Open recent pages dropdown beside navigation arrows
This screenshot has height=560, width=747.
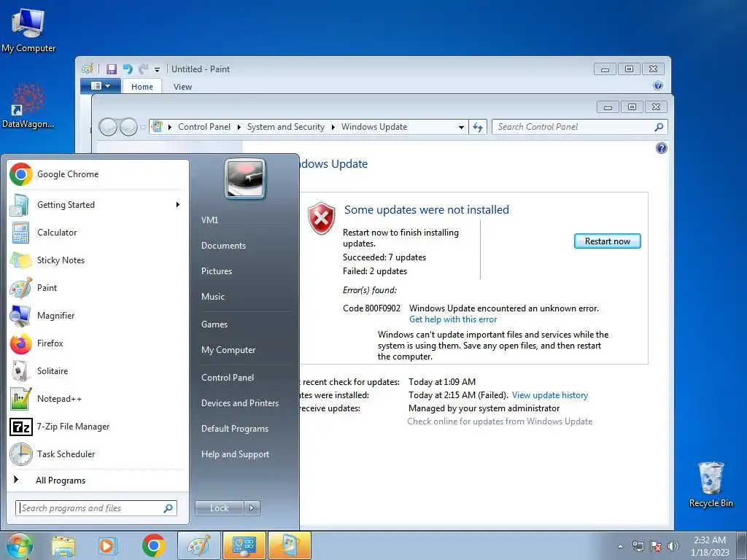point(142,127)
